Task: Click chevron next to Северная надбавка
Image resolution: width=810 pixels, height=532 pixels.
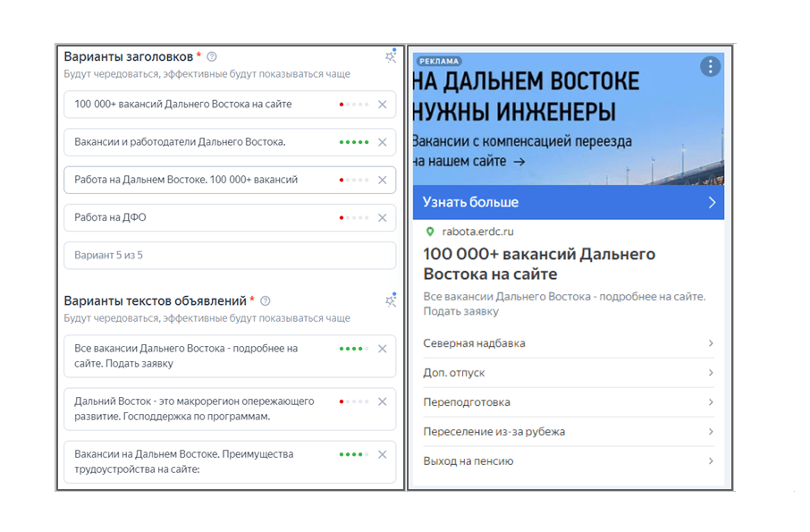Action: tap(711, 343)
